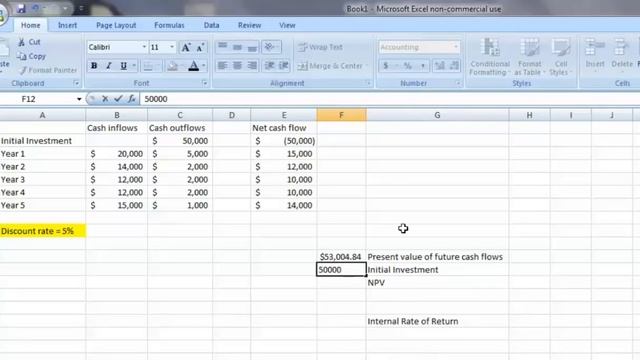This screenshot has width=640, height=360.
Task: Activate Format Painter
Action: tap(48, 71)
